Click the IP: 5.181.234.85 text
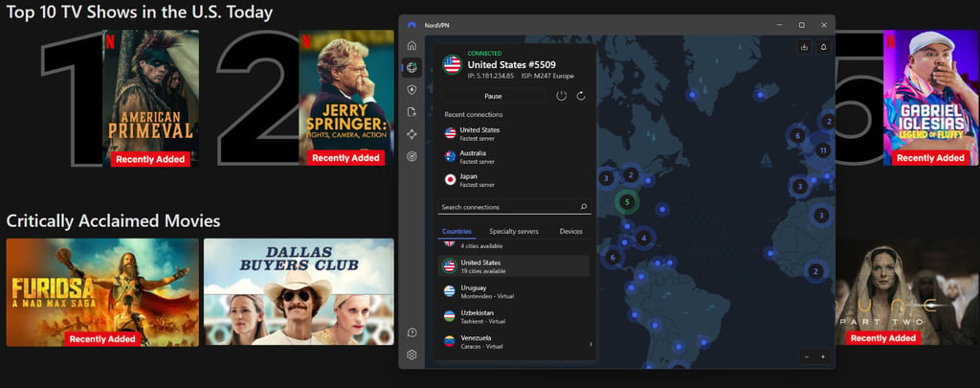Image resolution: width=980 pixels, height=388 pixels. 491,76
